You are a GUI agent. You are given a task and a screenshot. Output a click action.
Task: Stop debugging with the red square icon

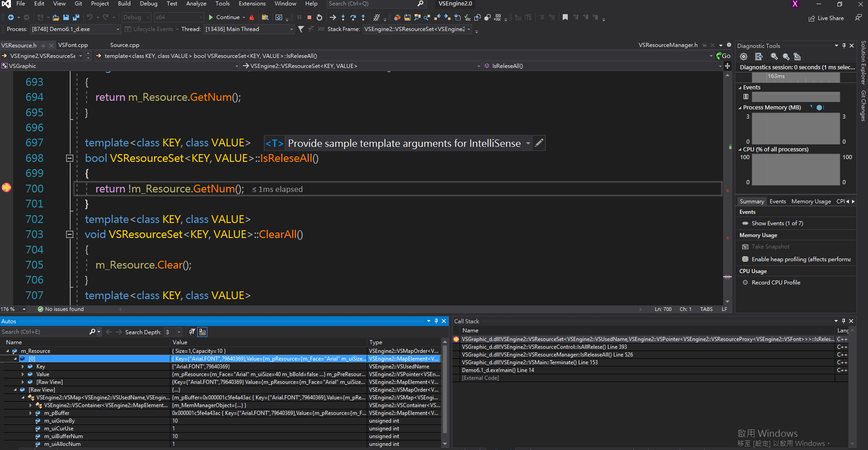tap(309, 17)
